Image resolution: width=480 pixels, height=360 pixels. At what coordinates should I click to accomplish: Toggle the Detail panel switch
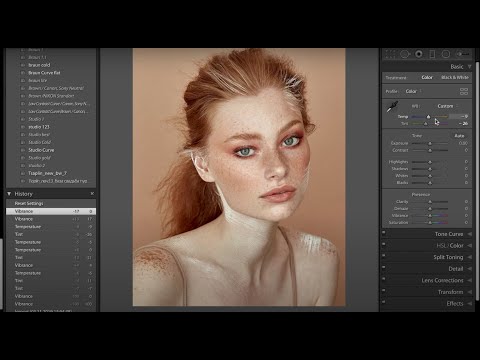pos(384,267)
